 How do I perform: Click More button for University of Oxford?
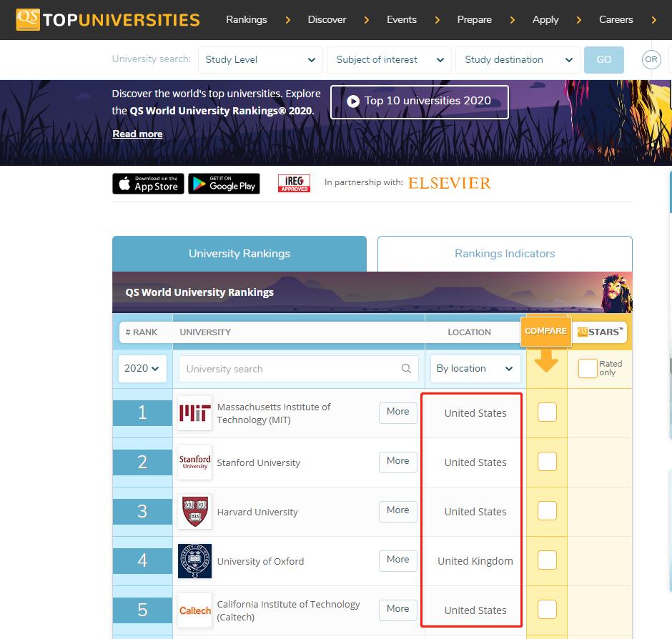point(398,561)
